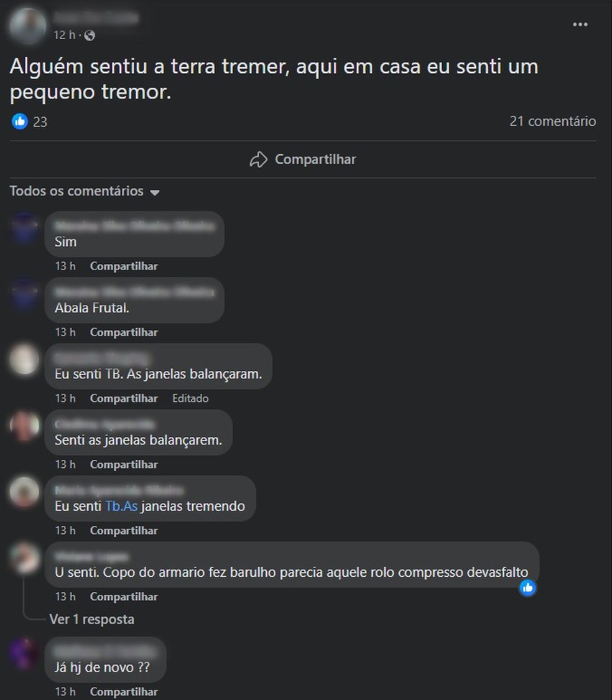Open the 'Editado' edit history link
The image size is (612, 700).
pos(190,398)
